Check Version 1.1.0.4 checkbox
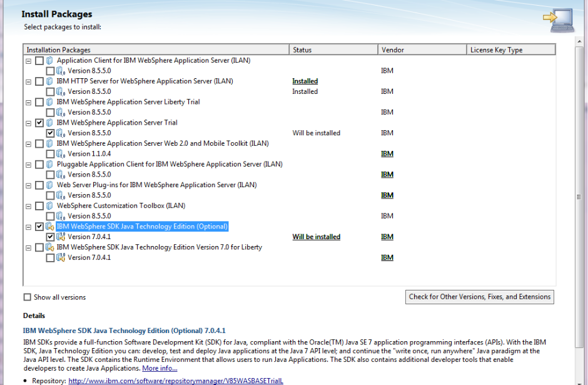This screenshot has width=588, height=385. pyautogui.click(x=50, y=154)
